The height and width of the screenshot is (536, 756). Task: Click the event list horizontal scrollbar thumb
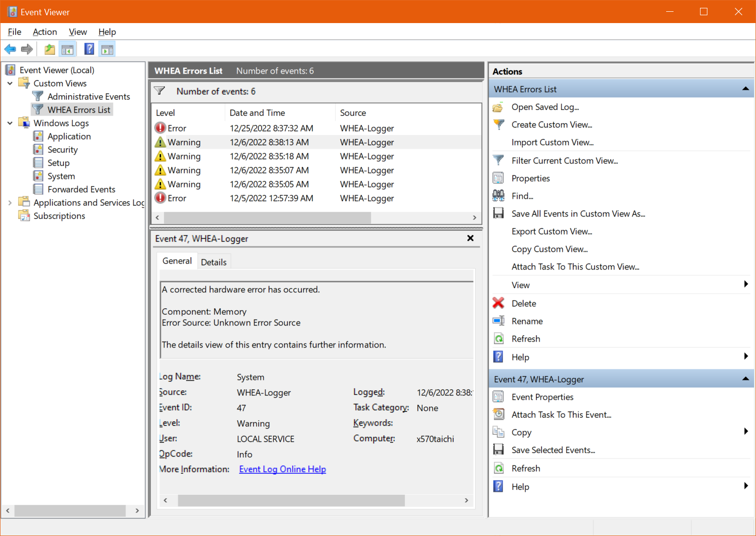268,217
